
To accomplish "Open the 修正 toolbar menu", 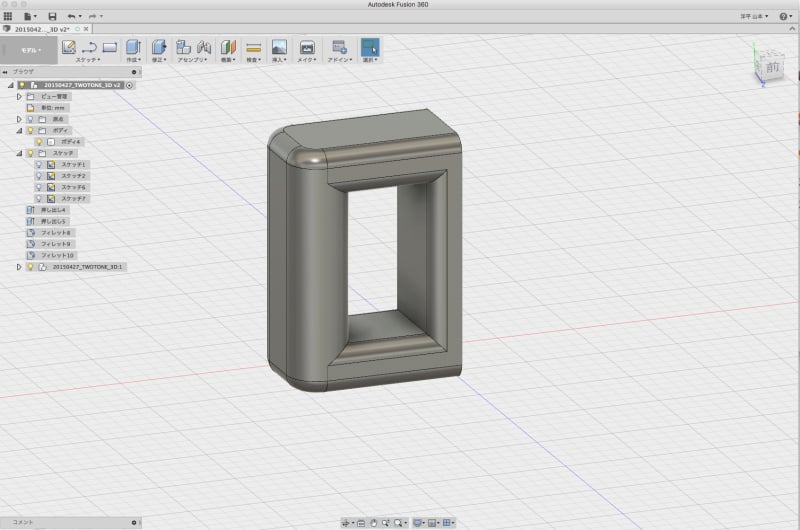I will 159,60.
